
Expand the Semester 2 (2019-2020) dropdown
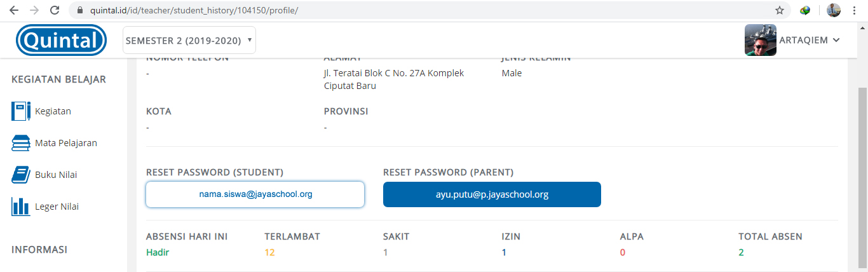189,40
